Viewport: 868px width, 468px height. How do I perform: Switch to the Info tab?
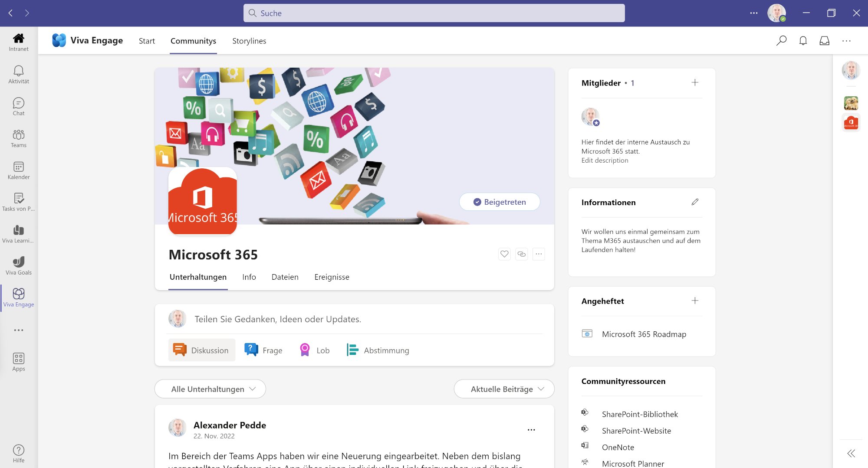pos(249,277)
